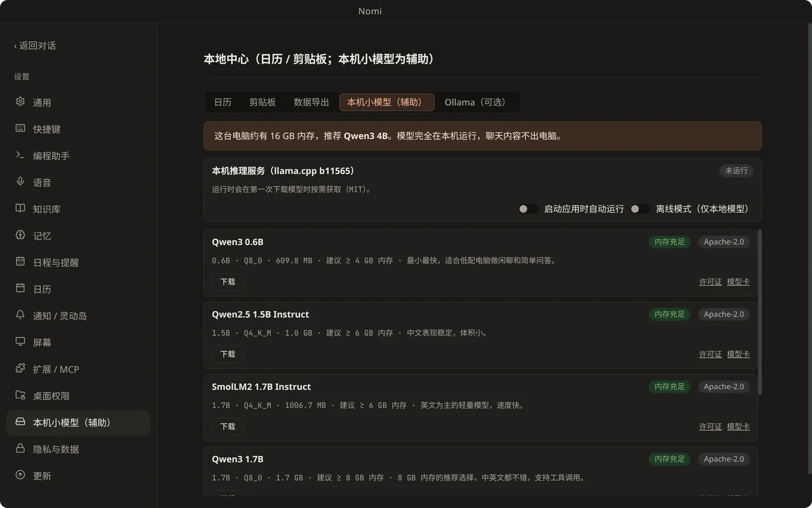This screenshot has height=508, width=812.
Task: Click the 本机小模型 drive icon in sidebar
Action: click(20, 422)
